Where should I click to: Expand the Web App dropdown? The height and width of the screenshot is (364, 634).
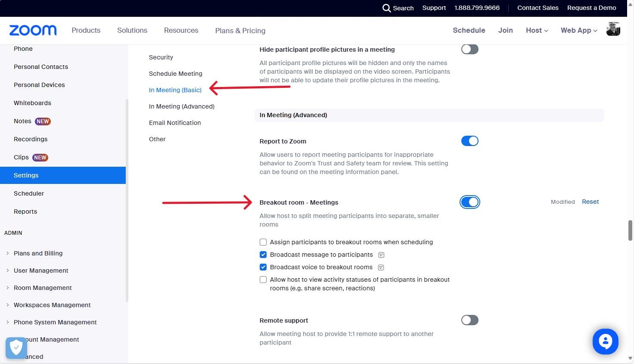click(578, 30)
